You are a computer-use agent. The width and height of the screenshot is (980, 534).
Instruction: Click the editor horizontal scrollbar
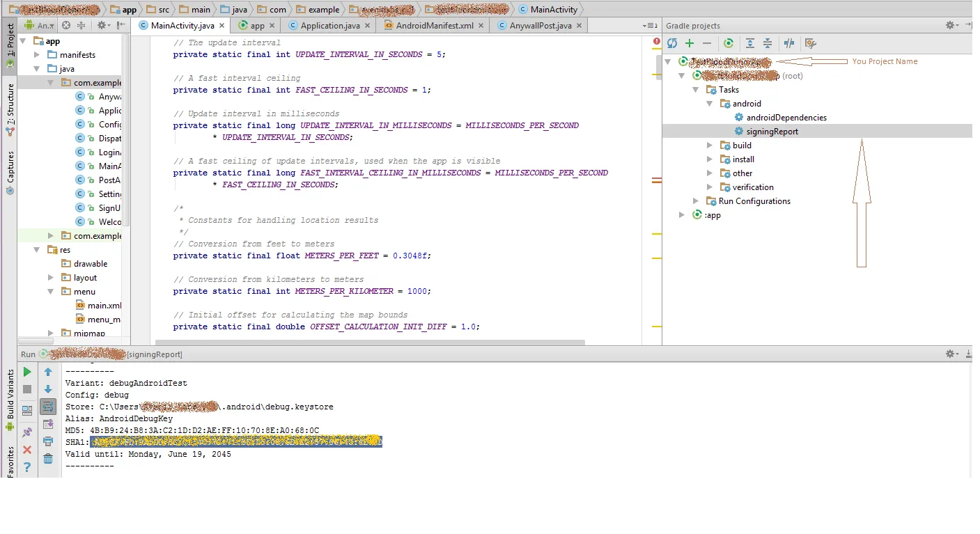tap(369, 343)
